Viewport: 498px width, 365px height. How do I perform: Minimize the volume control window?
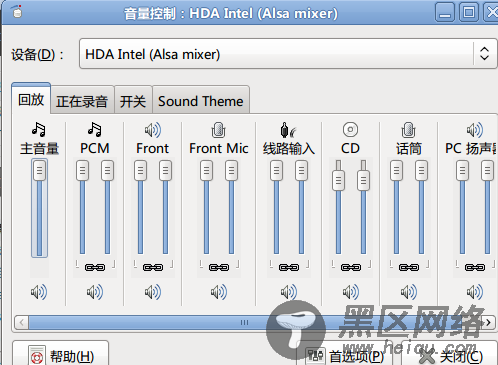(445, 12)
